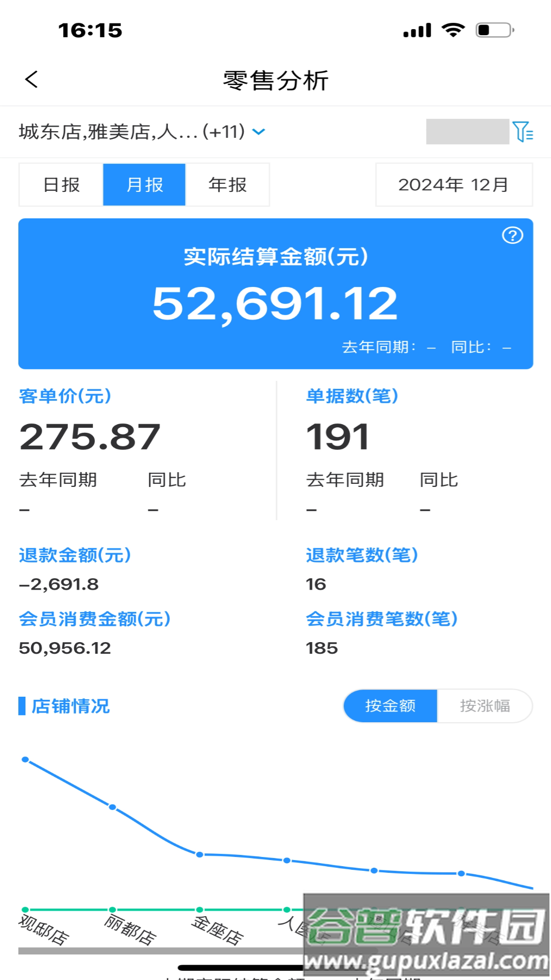The width and height of the screenshot is (551, 980).
Task: Expand the store selection dropdown chevron
Action: tap(259, 132)
